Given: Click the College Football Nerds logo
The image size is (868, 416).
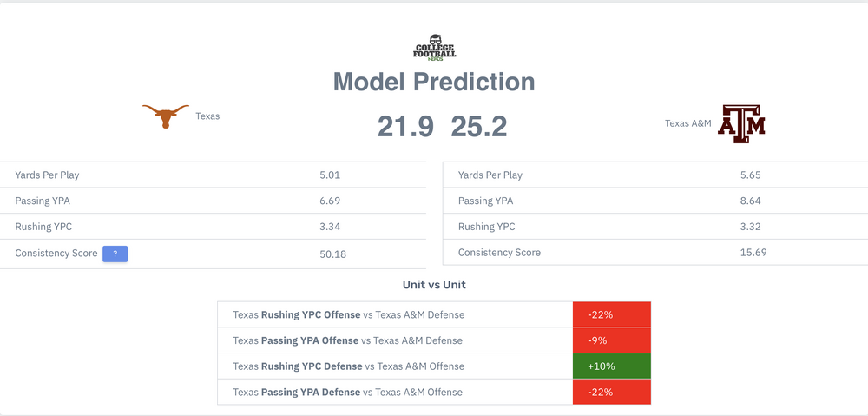Looking at the screenshot, I should (x=434, y=46).
